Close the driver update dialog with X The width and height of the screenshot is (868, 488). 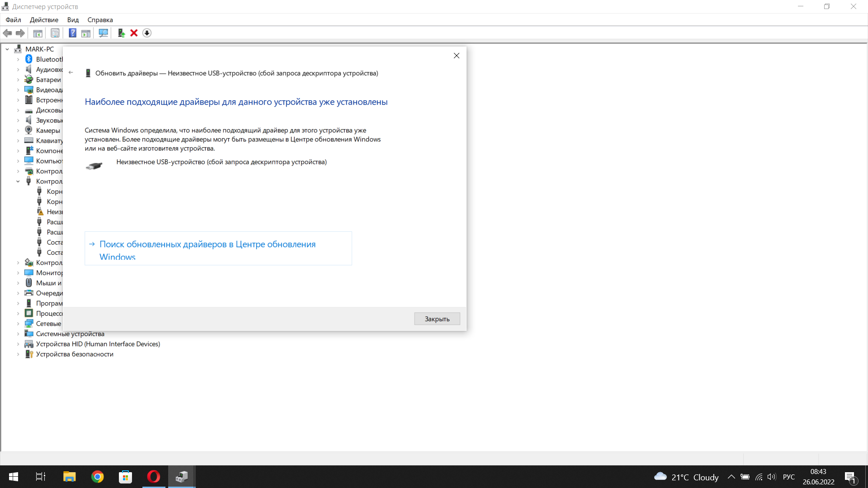[x=456, y=56]
